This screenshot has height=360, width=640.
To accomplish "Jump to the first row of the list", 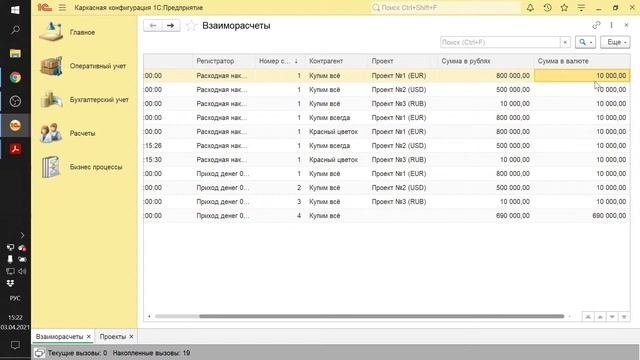I will click(588, 317).
